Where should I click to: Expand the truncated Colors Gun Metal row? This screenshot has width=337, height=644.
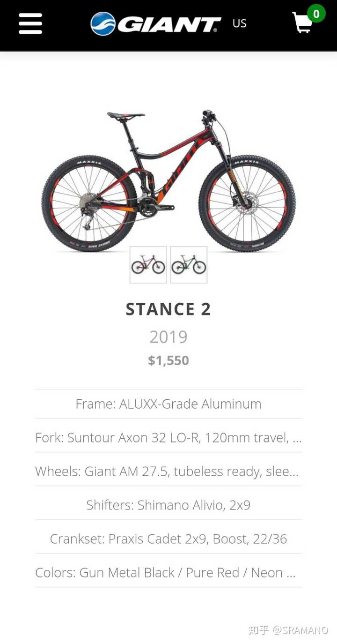(168, 573)
